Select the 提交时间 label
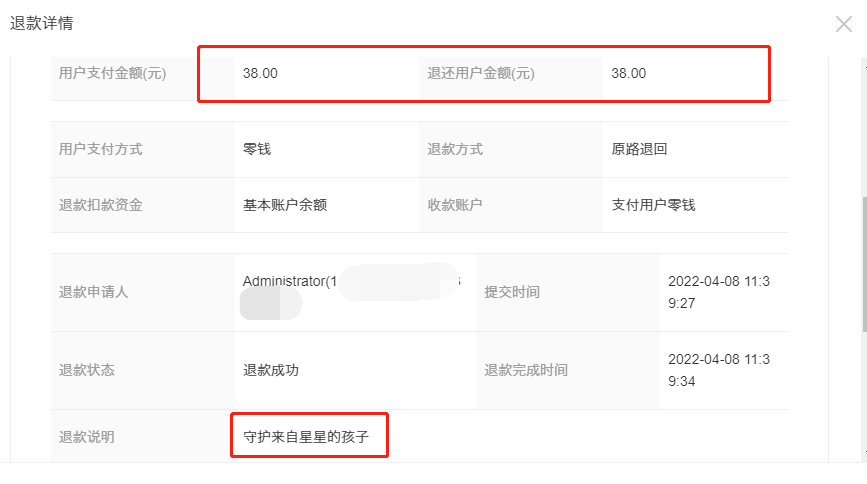 512,292
